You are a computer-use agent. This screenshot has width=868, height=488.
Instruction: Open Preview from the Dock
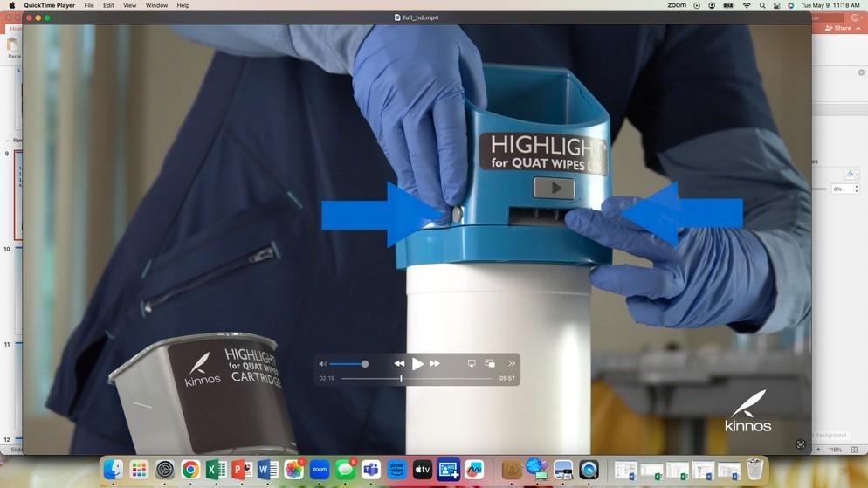(x=563, y=470)
